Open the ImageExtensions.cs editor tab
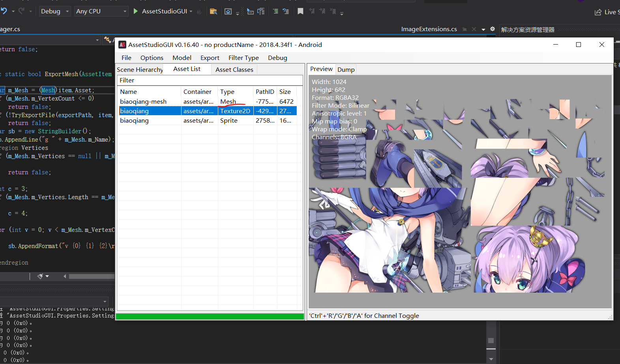The width and height of the screenshot is (620, 364). point(429,29)
